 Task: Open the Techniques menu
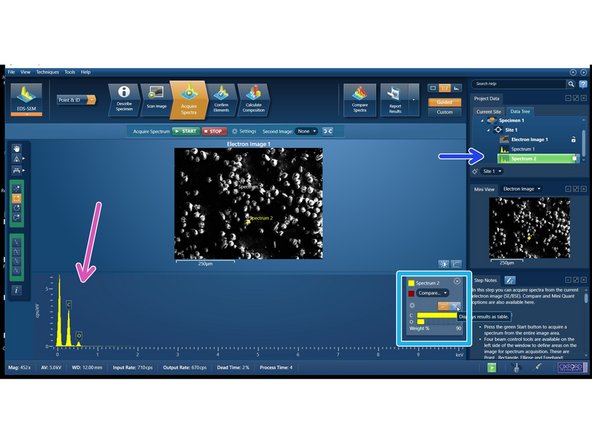click(x=47, y=72)
